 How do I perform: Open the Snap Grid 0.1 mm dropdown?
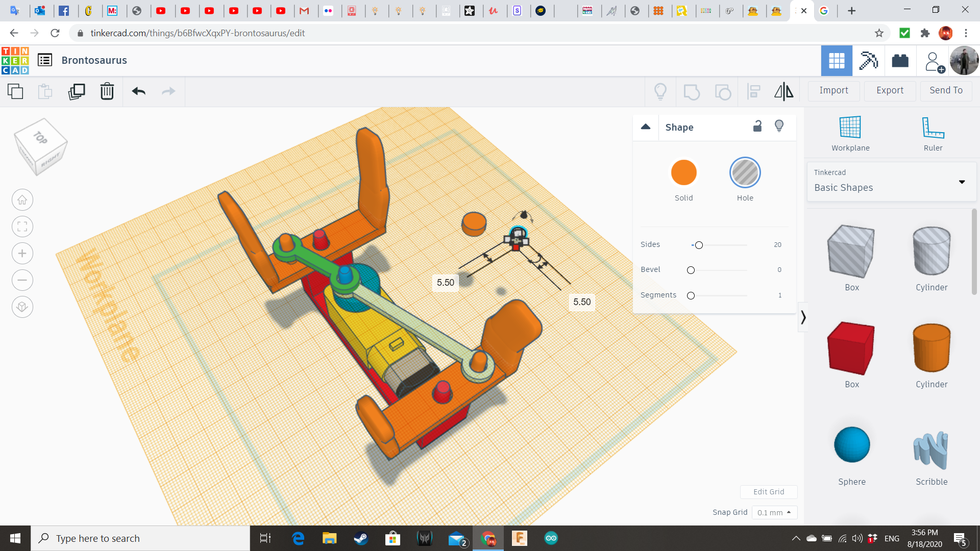[774, 512]
